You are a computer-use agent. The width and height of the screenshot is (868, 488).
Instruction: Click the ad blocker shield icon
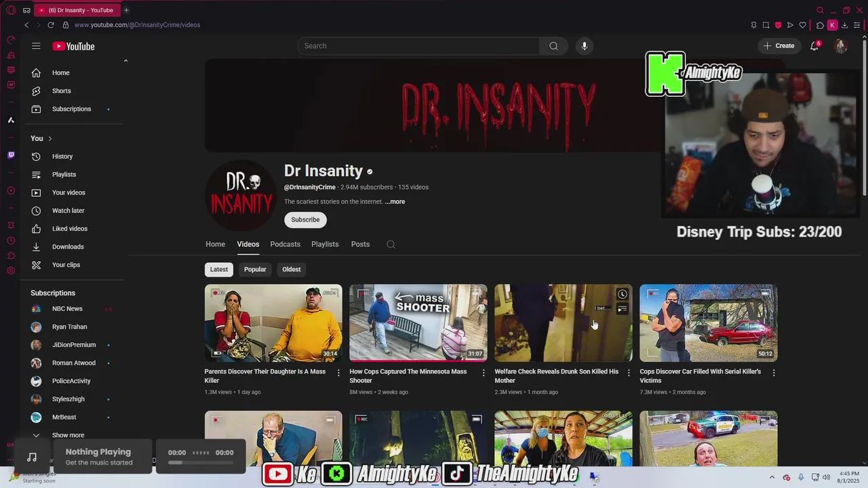click(x=778, y=25)
